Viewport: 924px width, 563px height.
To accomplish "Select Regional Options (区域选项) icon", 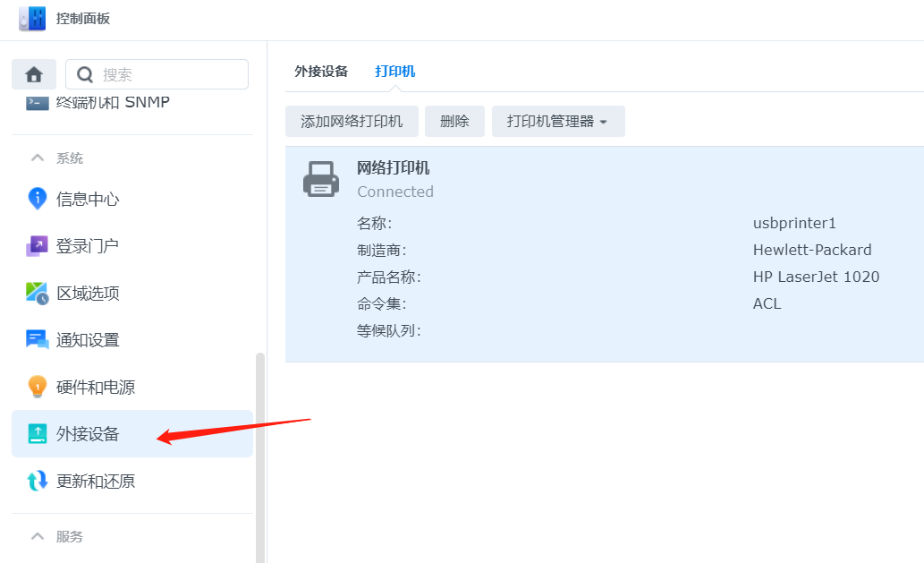I will (37, 293).
